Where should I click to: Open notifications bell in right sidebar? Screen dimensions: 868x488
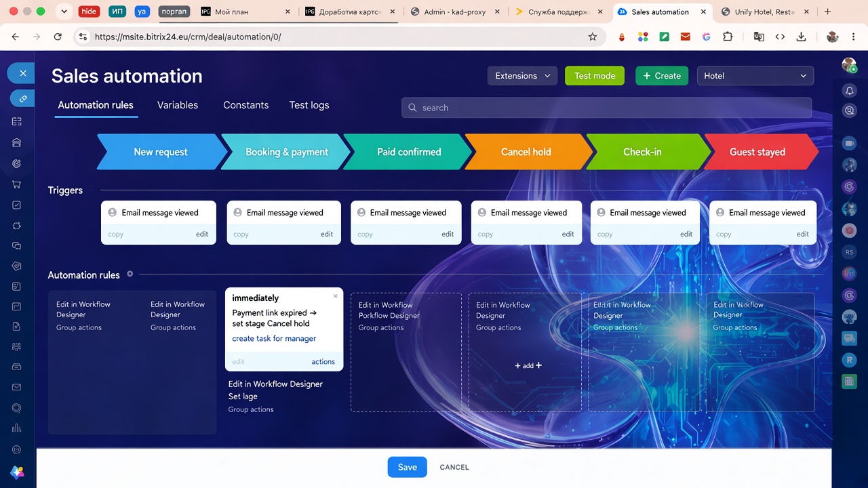849,90
